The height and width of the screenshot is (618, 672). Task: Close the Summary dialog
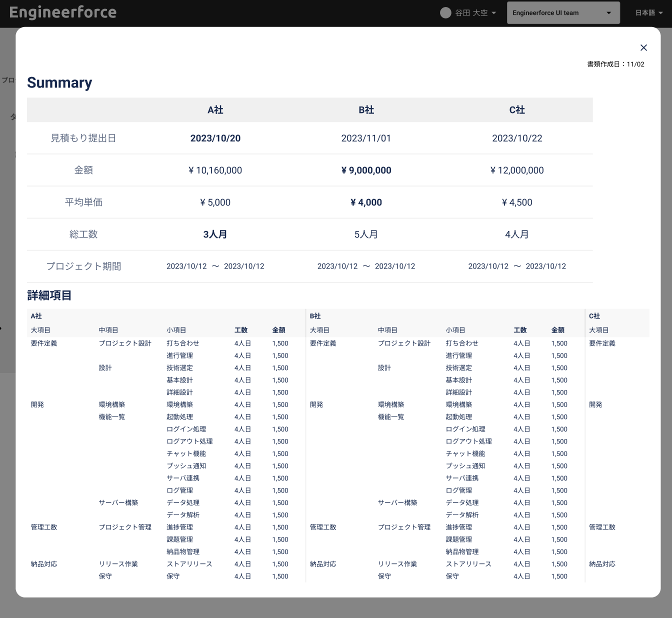click(x=643, y=47)
